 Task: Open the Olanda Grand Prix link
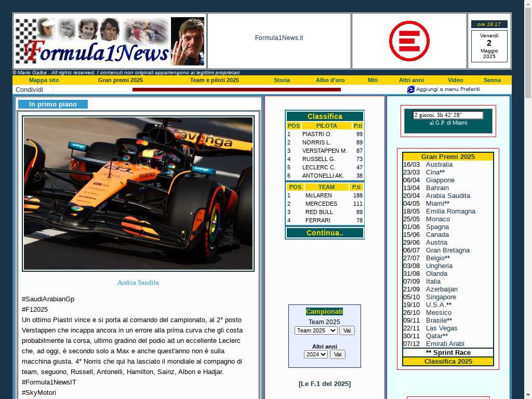(x=436, y=274)
